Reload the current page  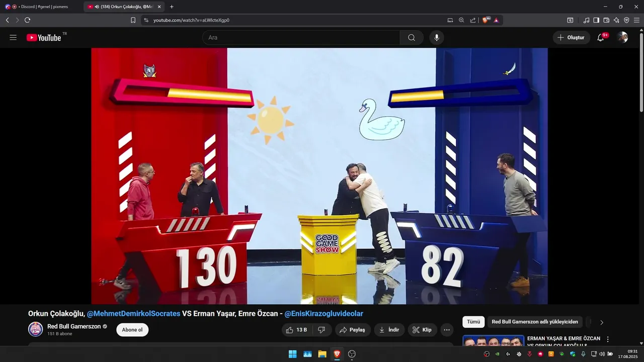(27, 20)
